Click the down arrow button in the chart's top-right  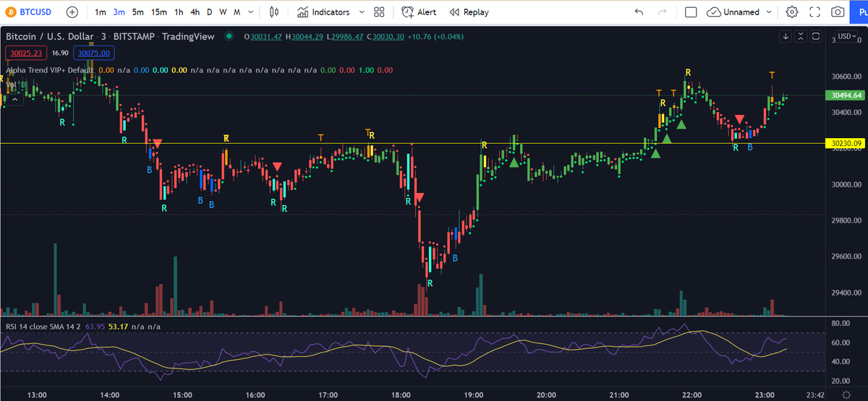coord(786,36)
